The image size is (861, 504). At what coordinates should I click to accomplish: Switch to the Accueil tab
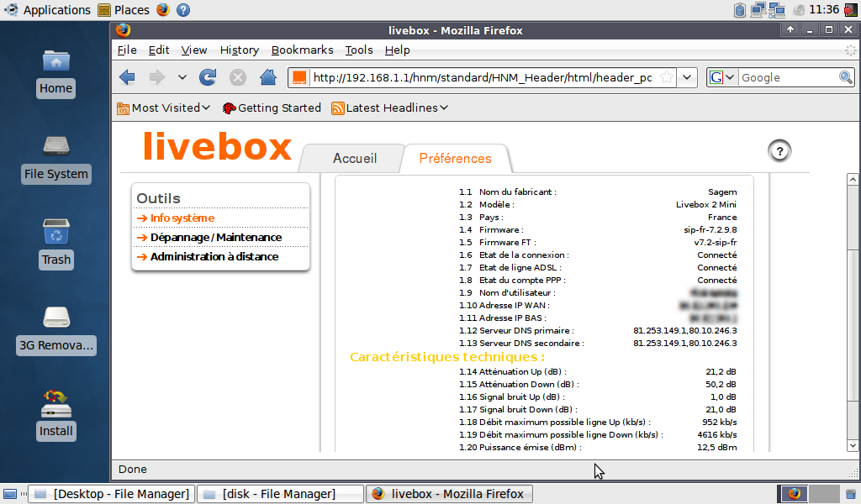pos(355,159)
